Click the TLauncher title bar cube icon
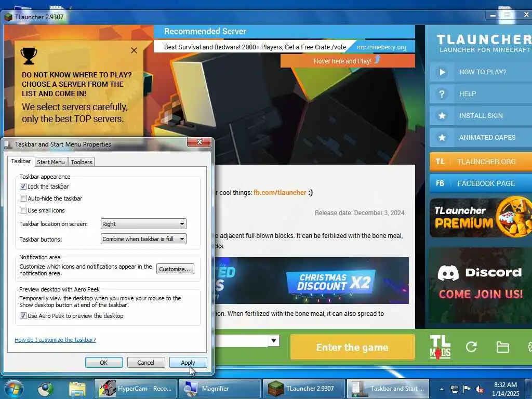 click(x=8, y=17)
